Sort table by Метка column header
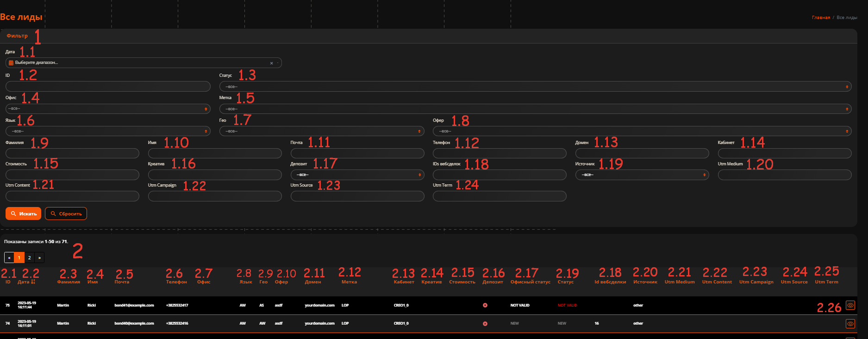This screenshot has width=868, height=339. coord(349,282)
